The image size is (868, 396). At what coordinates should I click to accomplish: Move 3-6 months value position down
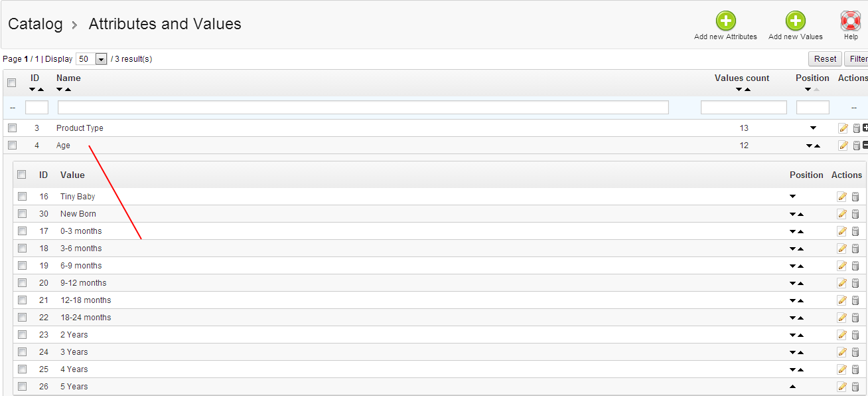[x=792, y=248]
